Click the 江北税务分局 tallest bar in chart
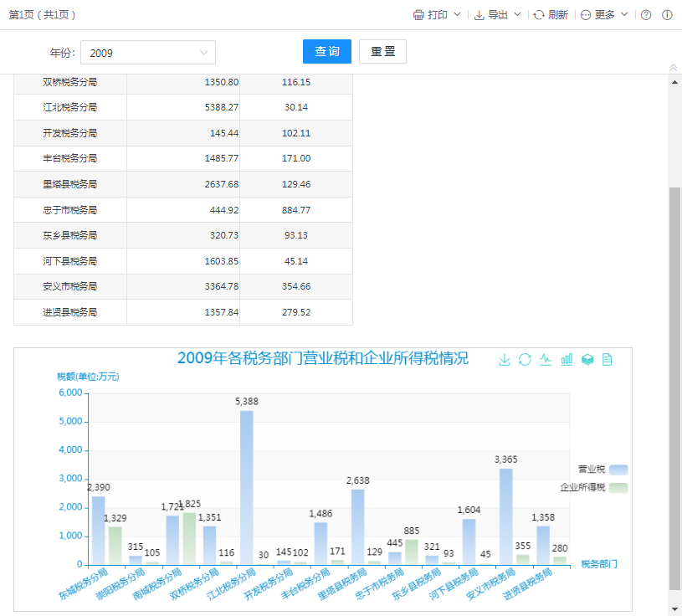Viewport: 682px width, 616px height. pos(247,486)
